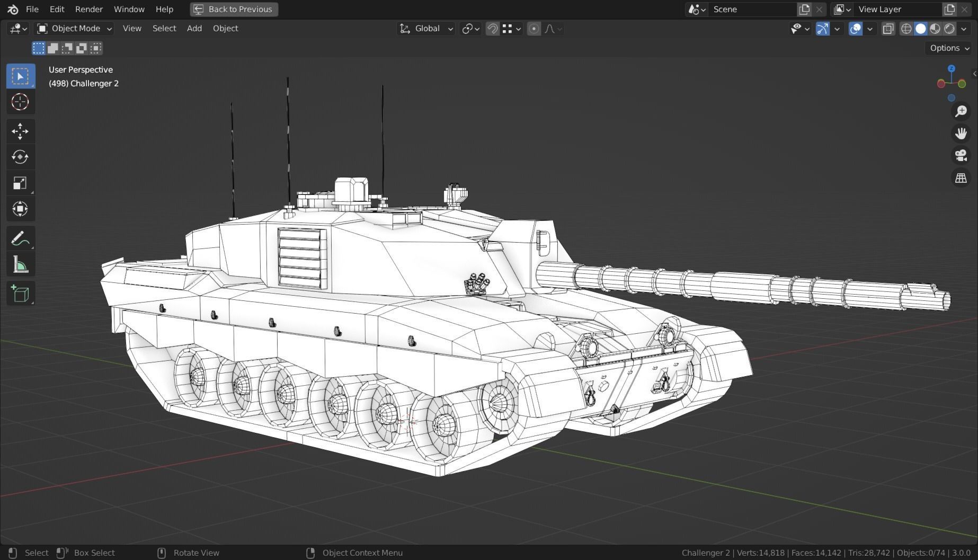
Task: Open the snapping options dropdown
Action: [512, 29]
